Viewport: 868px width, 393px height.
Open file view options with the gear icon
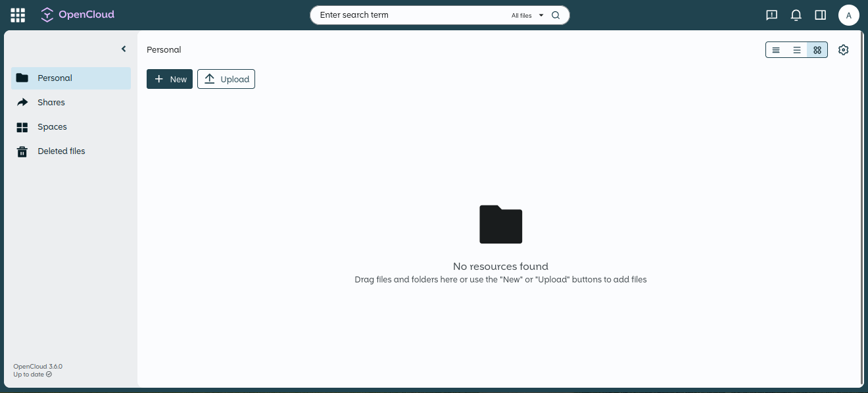pyautogui.click(x=843, y=49)
